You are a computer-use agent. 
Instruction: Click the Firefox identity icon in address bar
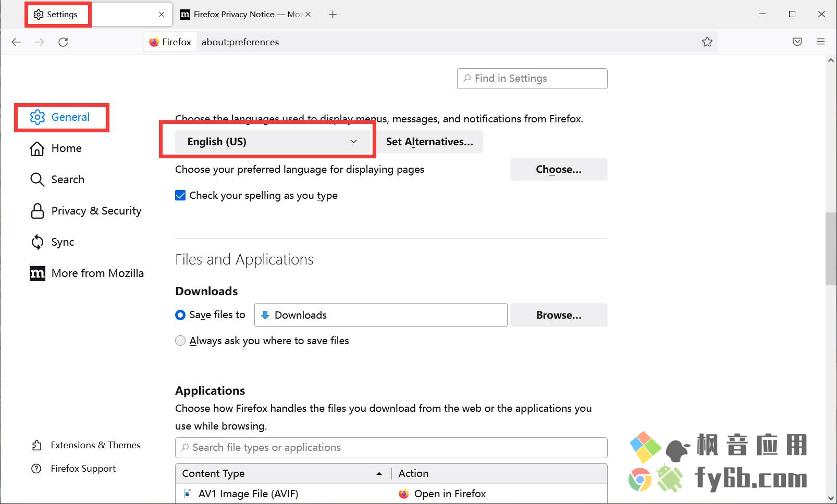[x=154, y=42]
